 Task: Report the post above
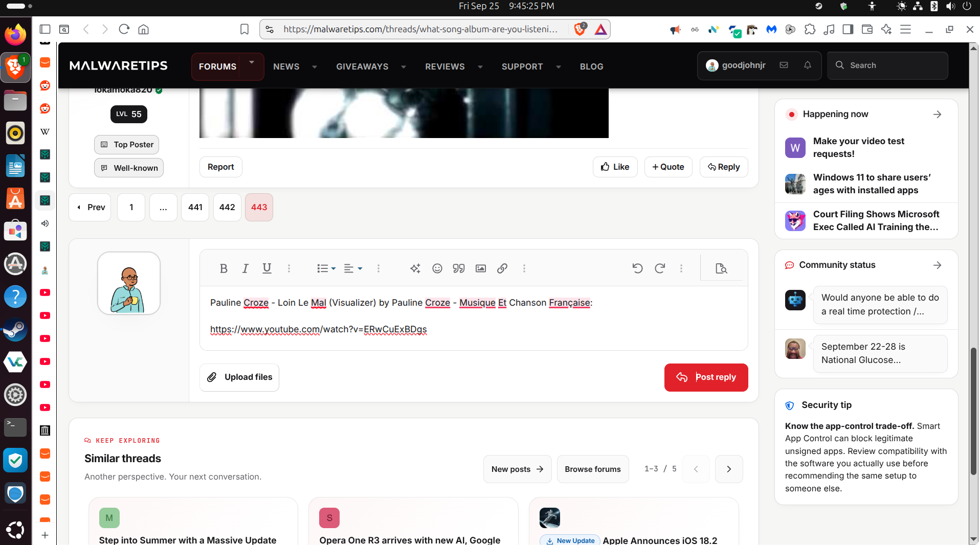pos(220,167)
